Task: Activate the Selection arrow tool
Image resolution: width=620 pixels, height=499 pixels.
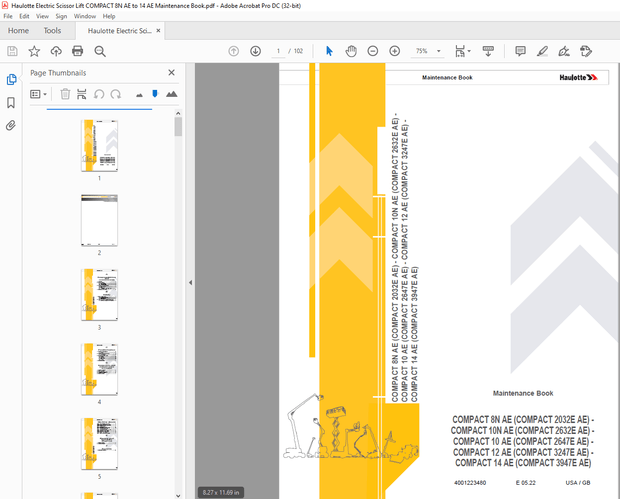Action: [x=329, y=51]
